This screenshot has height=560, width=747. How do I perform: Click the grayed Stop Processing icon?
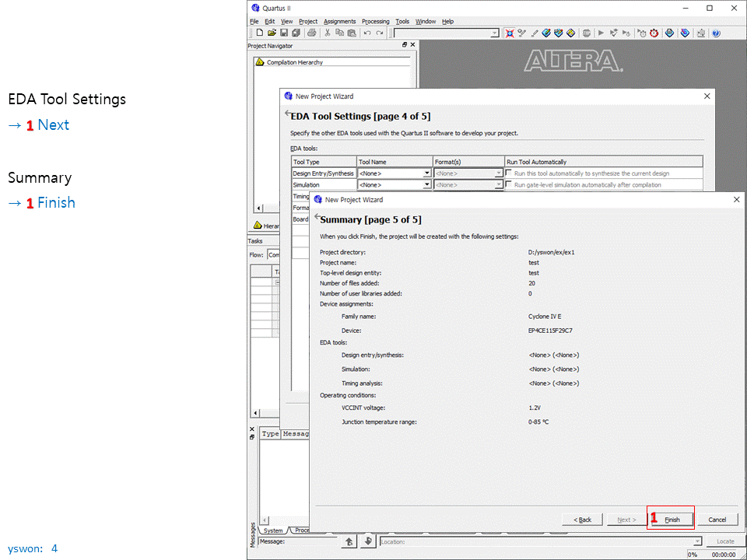tap(587, 33)
